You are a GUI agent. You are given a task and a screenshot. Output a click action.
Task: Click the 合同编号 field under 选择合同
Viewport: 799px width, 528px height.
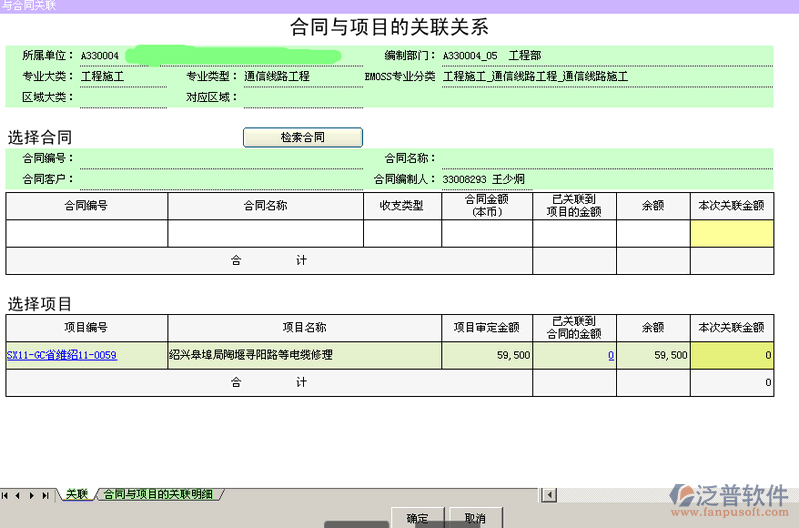point(220,158)
